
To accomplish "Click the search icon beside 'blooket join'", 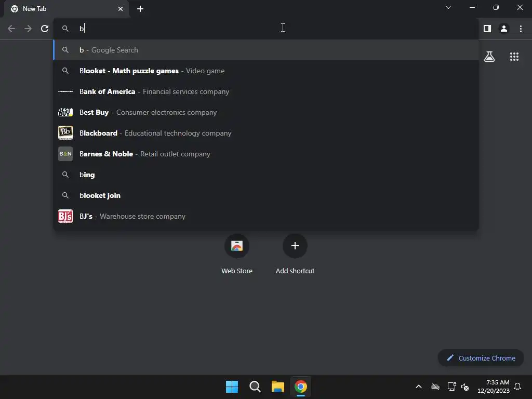I will tap(65, 195).
